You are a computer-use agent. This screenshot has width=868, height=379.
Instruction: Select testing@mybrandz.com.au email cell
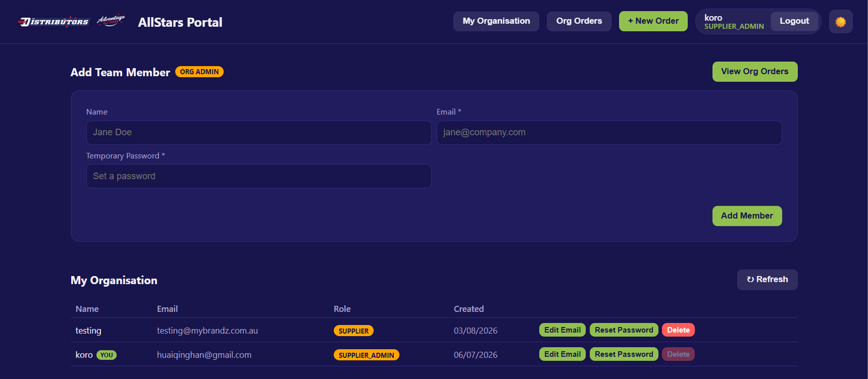coord(208,331)
